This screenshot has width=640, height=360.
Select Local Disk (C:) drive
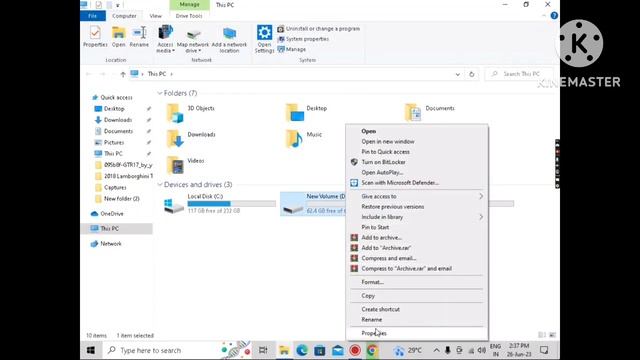click(x=219, y=204)
